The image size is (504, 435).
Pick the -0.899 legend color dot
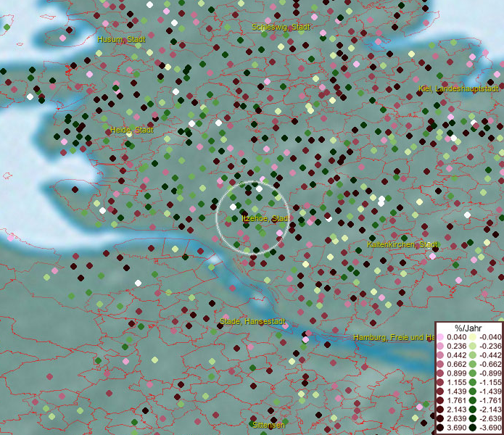473,373
